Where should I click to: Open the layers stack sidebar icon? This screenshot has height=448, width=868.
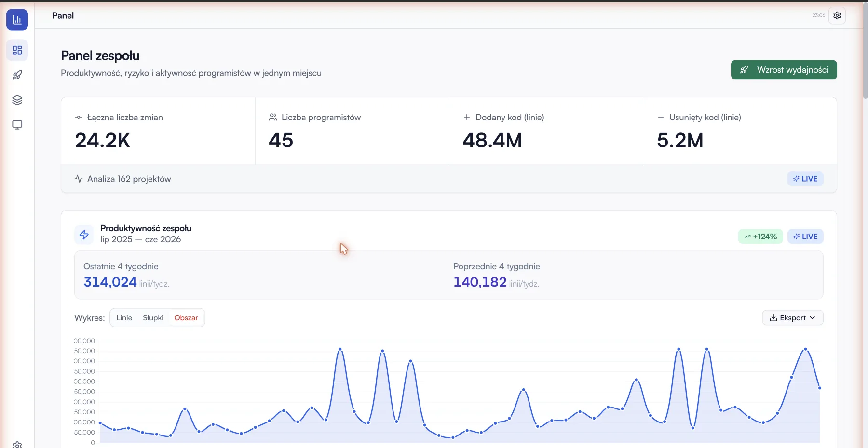tap(17, 100)
